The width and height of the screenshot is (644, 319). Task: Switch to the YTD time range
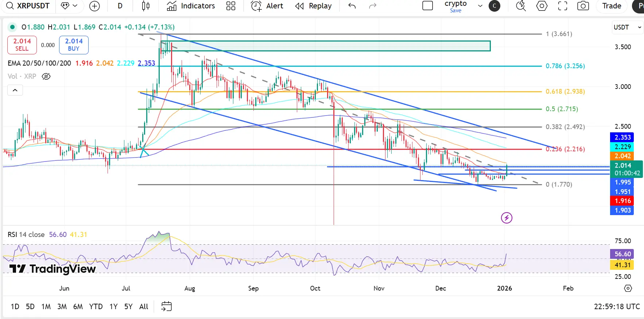[96, 307]
